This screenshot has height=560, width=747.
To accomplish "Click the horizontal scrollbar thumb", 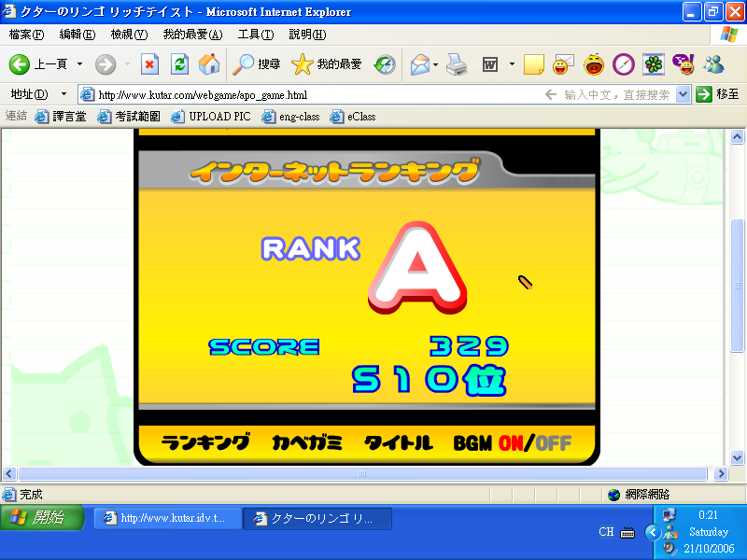I will tap(362, 474).
